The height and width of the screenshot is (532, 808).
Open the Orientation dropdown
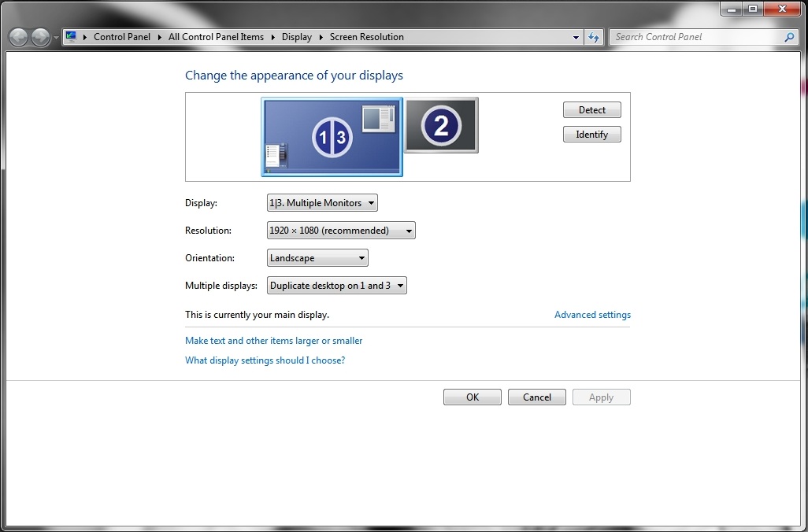317,258
